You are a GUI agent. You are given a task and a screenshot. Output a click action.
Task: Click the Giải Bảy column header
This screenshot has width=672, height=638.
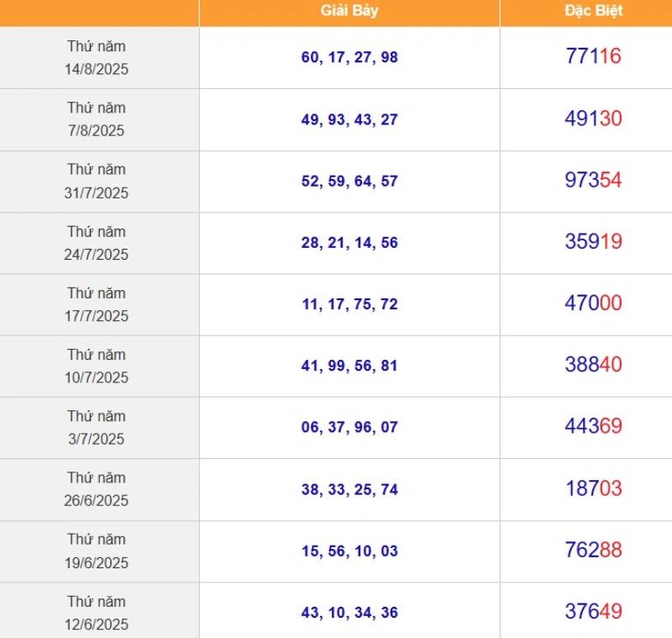349,11
